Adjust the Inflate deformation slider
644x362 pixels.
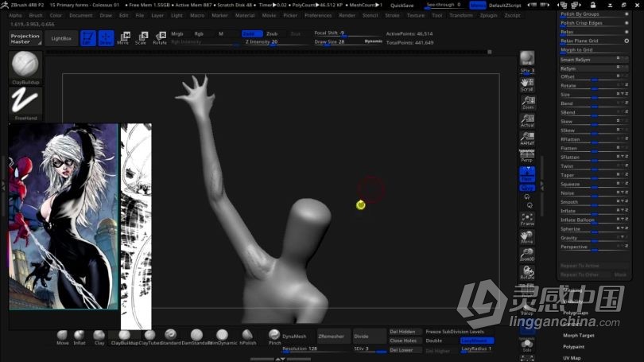click(594, 211)
